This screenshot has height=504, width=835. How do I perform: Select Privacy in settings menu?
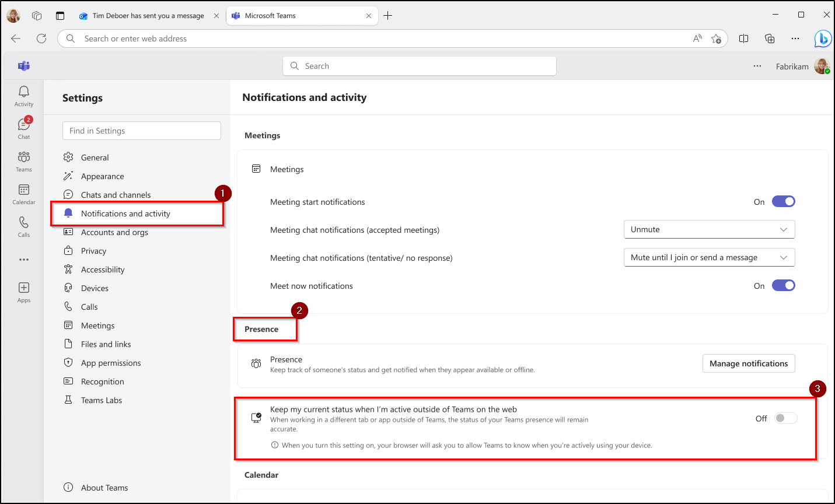93,251
